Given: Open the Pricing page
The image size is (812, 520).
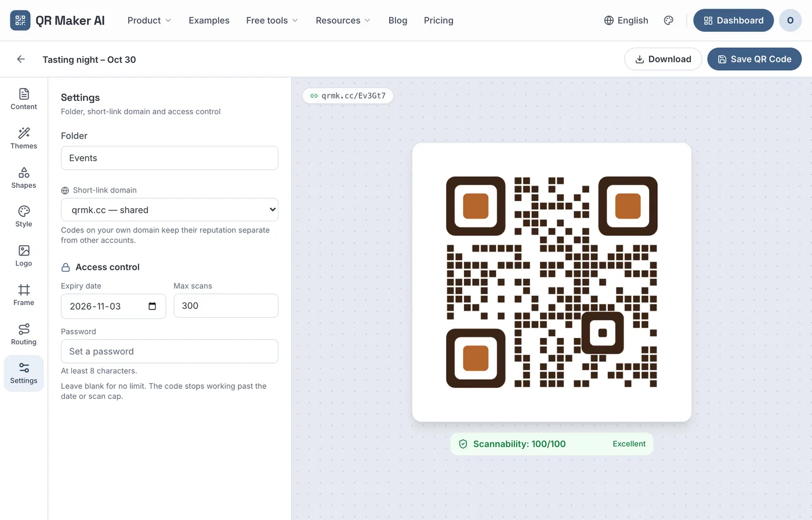Looking at the screenshot, I should pos(438,20).
